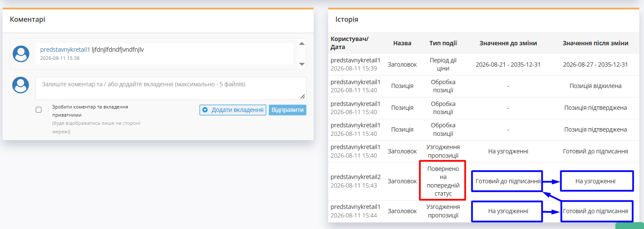
Task: Click the comments list scroll down arrow
Action: click(x=302, y=64)
